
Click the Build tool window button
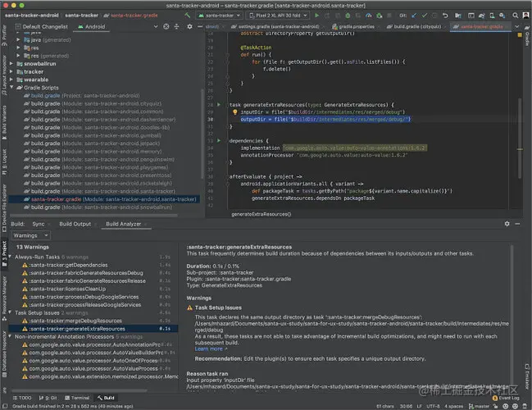[106, 398]
